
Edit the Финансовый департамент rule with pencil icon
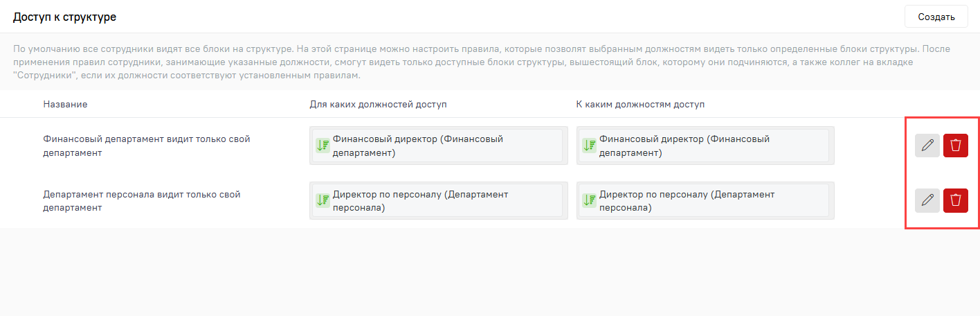(x=927, y=146)
